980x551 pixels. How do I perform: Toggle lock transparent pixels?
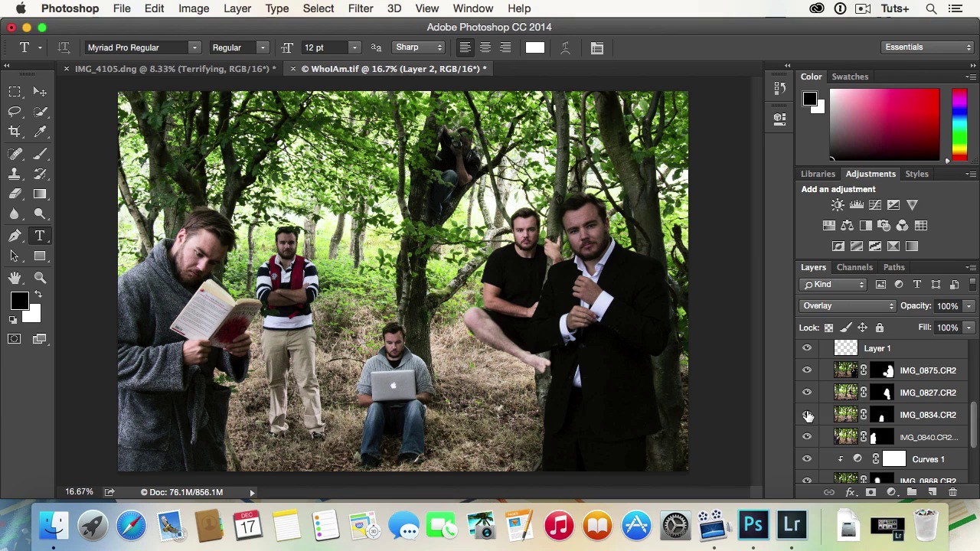828,328
